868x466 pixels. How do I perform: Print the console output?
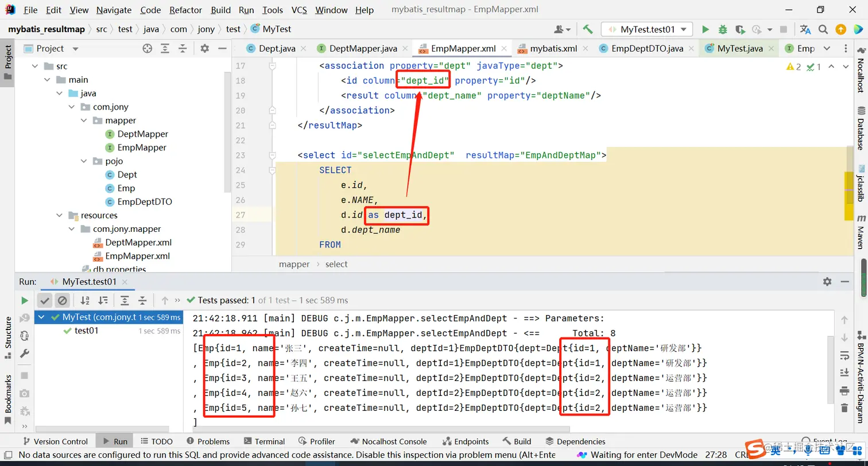click(844, 391)
